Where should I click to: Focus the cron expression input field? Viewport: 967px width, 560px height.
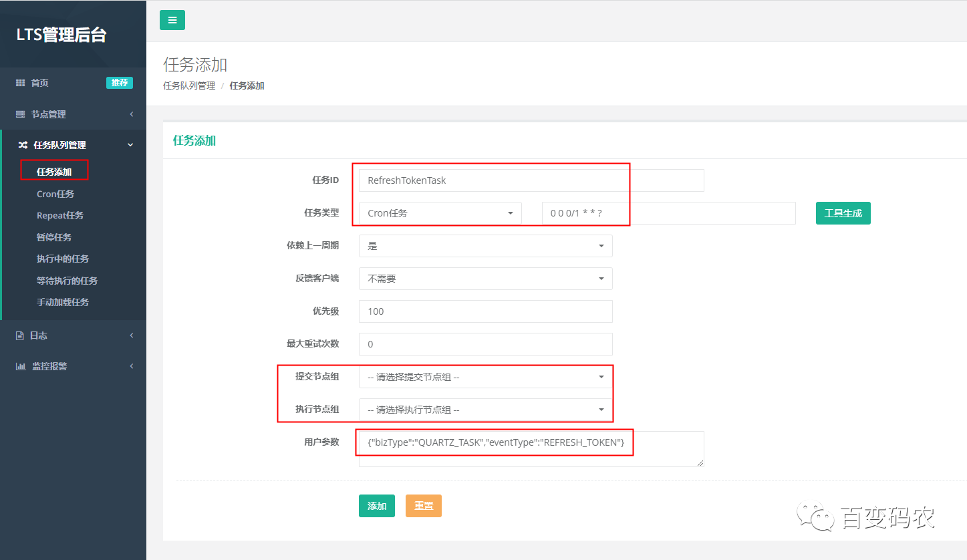tap(669, 213)
